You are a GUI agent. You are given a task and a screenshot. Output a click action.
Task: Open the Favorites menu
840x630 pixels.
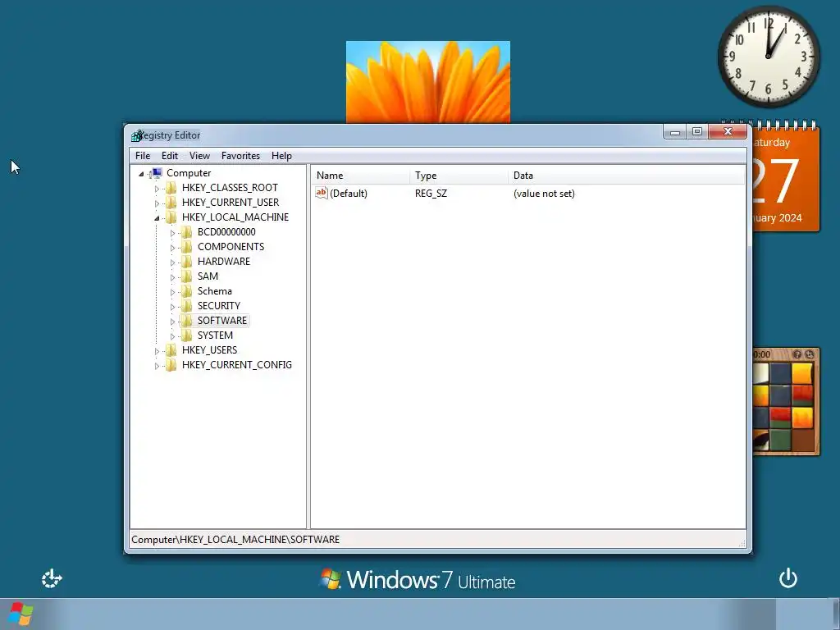pyautogui.click(x=240, y=156)
